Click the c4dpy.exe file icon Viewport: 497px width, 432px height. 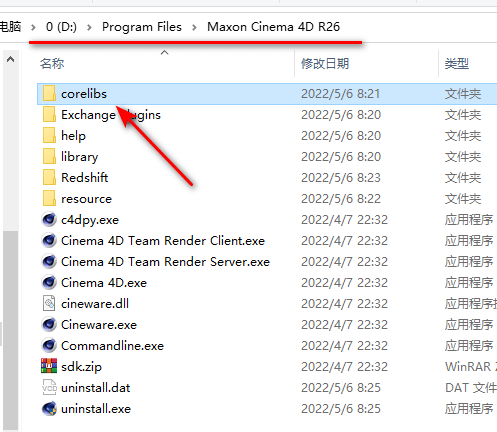coord(49,220)
